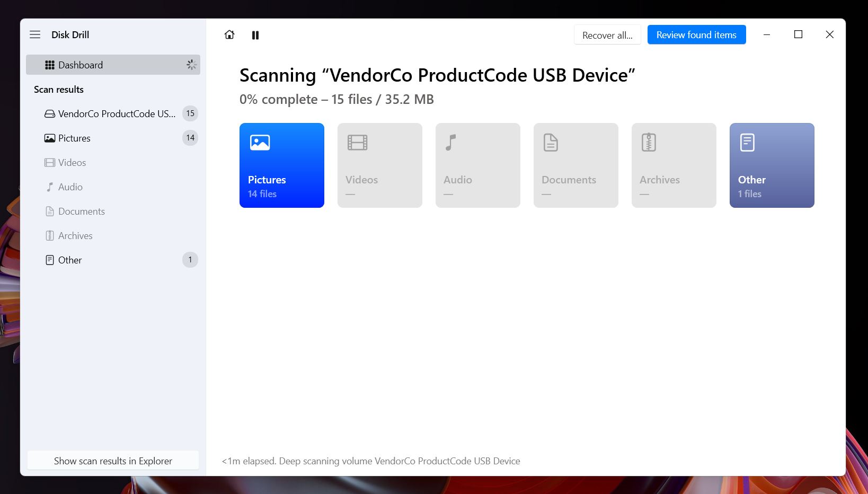Click the scanning VendorCo ProductCode USB Device heading
The height and width of the screenshot is (494, 868).
click(437, 75)
